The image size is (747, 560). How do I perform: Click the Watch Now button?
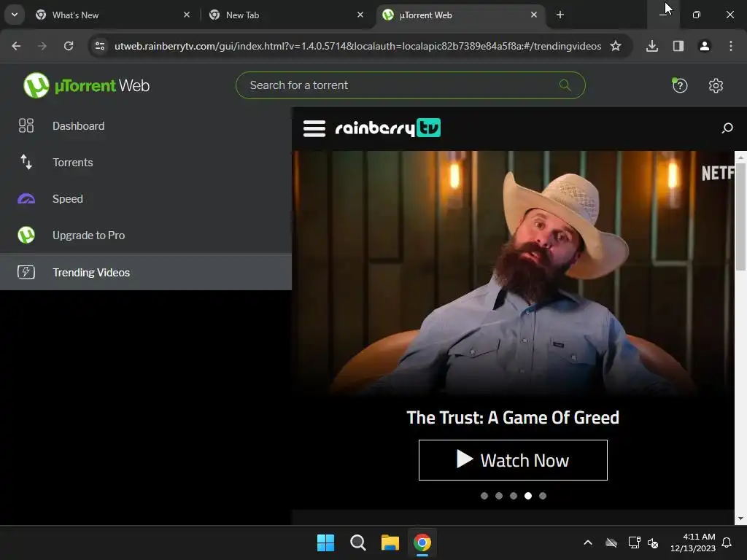pyautogui.click(x=513, y=460)
